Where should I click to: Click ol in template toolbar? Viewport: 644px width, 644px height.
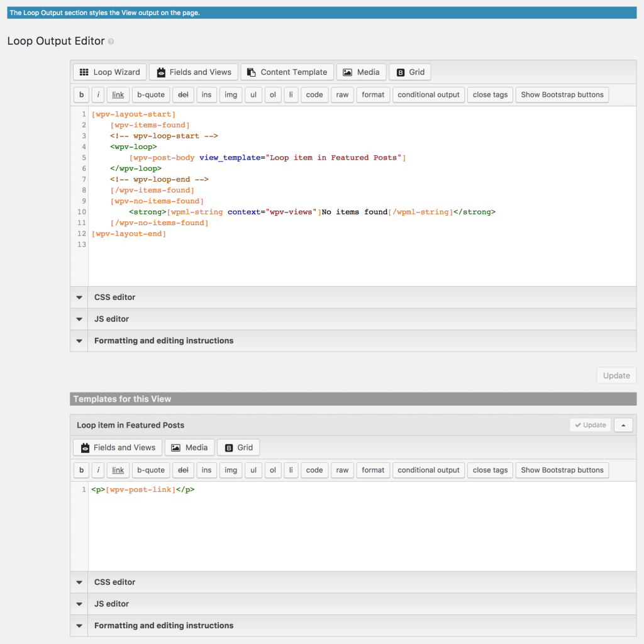[273, 470]
